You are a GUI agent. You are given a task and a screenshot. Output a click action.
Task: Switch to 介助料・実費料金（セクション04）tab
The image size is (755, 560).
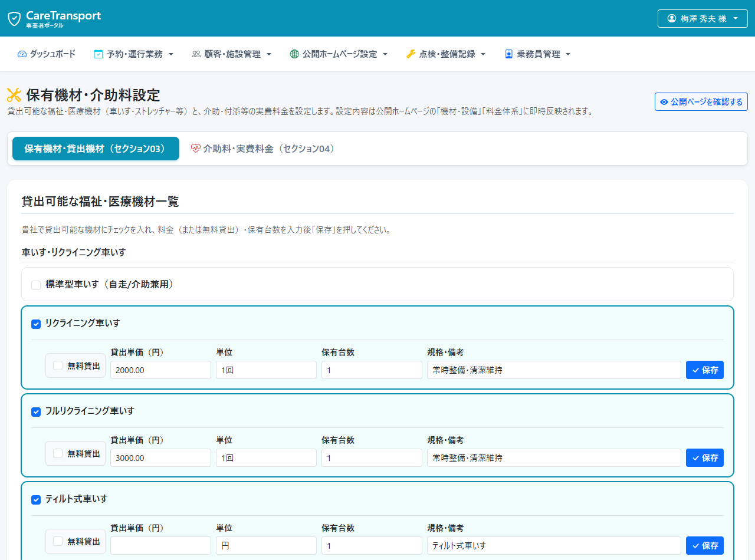[263, 149]
